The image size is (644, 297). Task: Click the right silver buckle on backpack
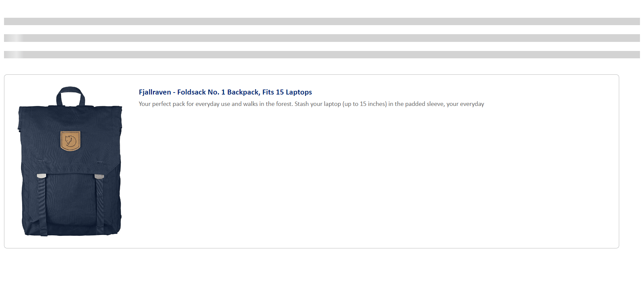coord(99,176)
